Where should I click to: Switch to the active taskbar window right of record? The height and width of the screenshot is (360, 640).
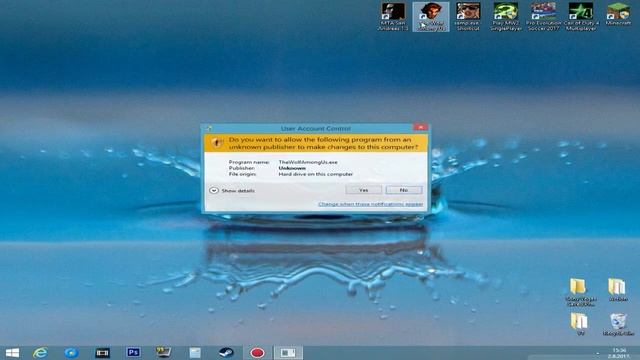(x=288, y=353)
